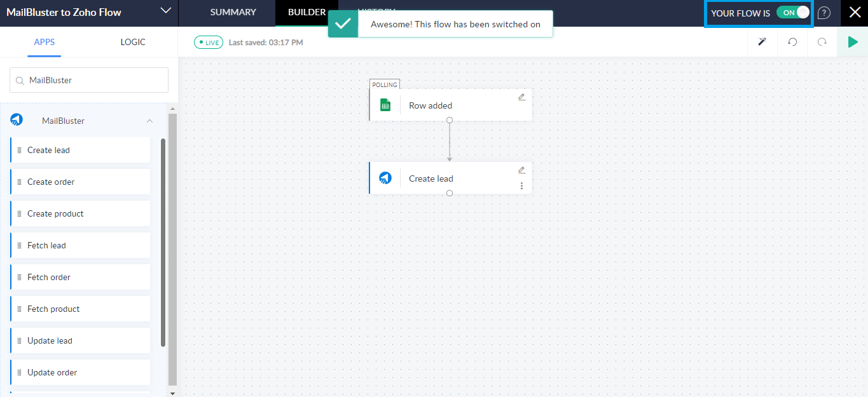
Task: Click the MailBluster icon on Create lead step
Action: 385,178
